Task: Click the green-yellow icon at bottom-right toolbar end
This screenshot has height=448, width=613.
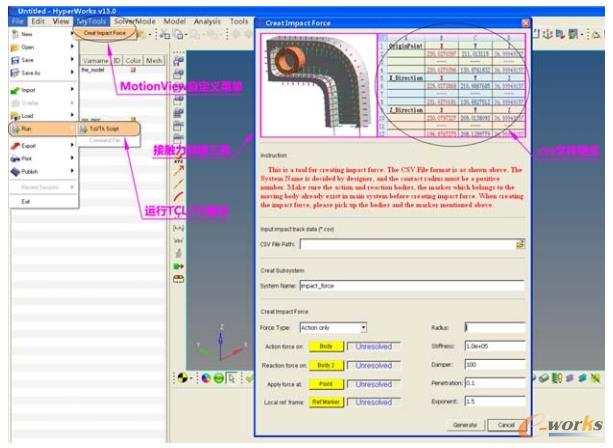Action: click(595, 378)
